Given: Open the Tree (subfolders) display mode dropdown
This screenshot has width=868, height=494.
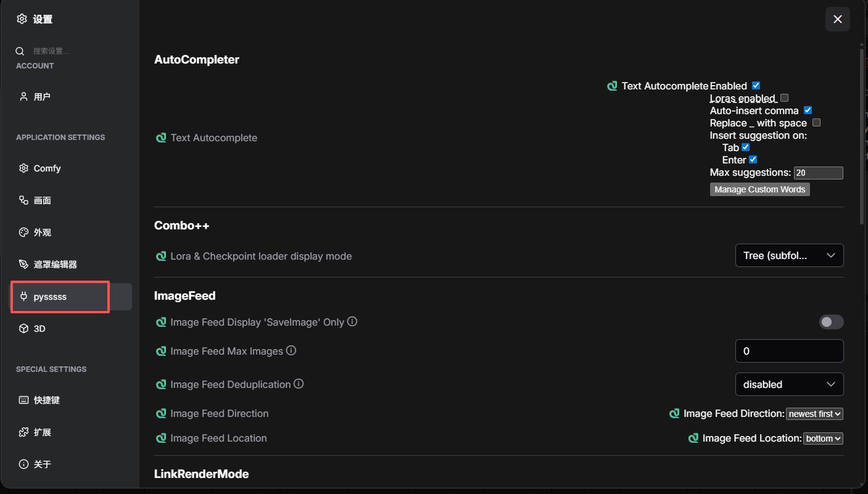Looking at the screenshot, I should 789,255.
